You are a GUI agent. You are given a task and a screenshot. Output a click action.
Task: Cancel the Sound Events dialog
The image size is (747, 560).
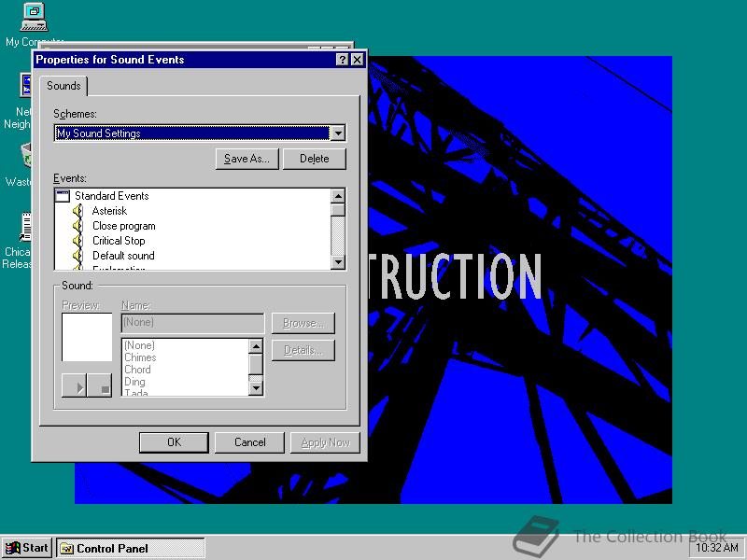pyautogui.click(x=249, y=442)
